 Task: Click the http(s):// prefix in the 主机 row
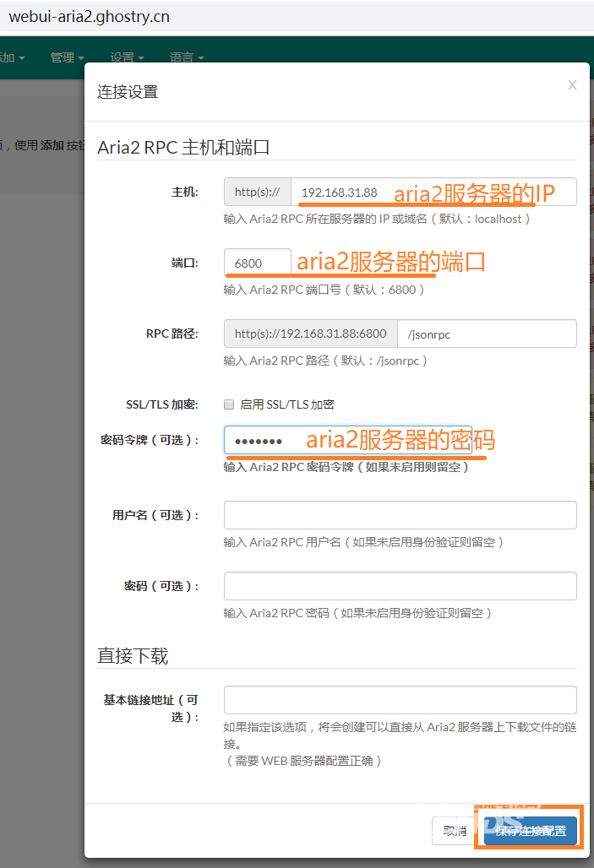(x=258, y=192)
